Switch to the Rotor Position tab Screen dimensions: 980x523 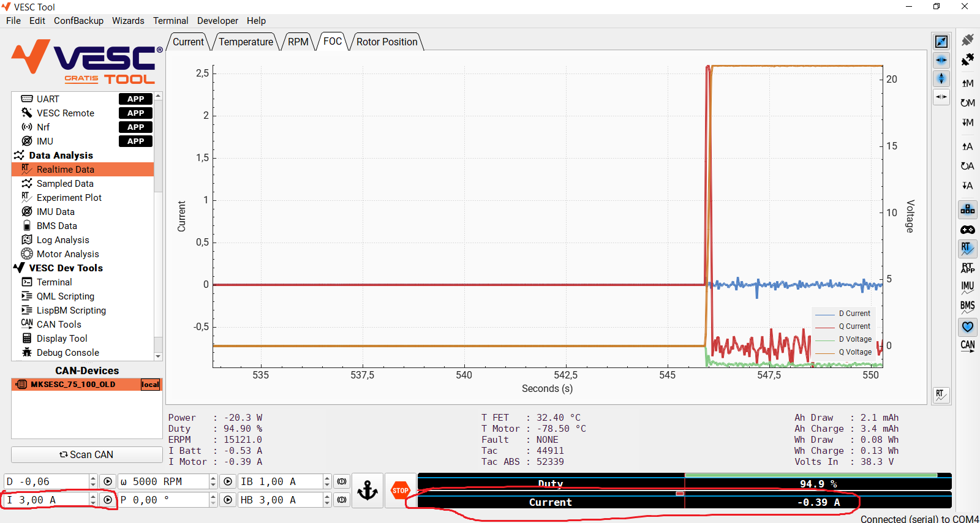386,42
